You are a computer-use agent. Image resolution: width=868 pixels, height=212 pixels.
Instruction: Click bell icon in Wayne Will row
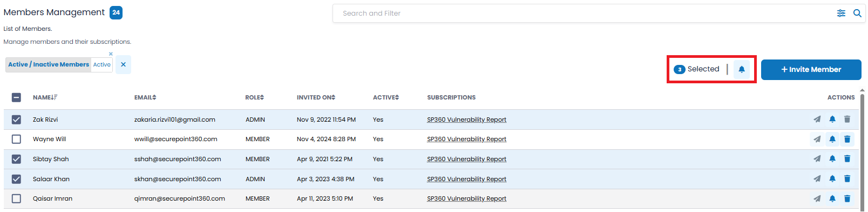pyautogui.click(x=832, y=139)
